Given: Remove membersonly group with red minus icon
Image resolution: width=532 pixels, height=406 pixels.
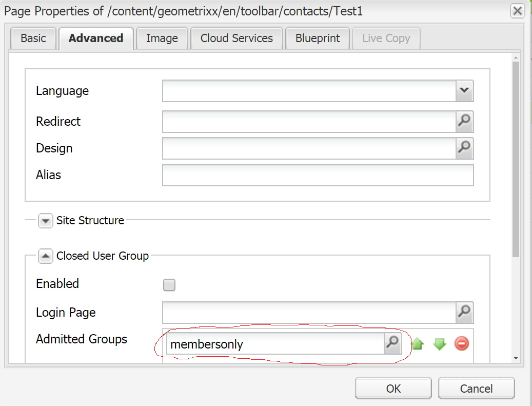Looking at the screenshot, I should tap(462, 344).
